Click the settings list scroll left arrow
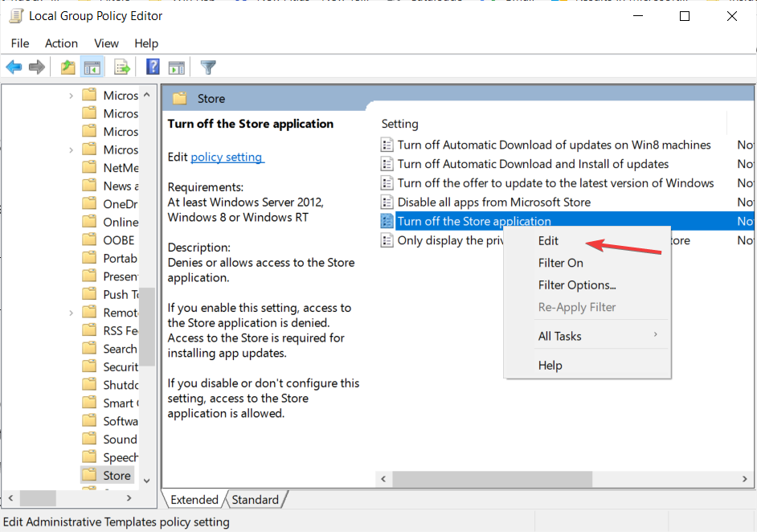Screen dimensions: 757x532 point(384,479)
